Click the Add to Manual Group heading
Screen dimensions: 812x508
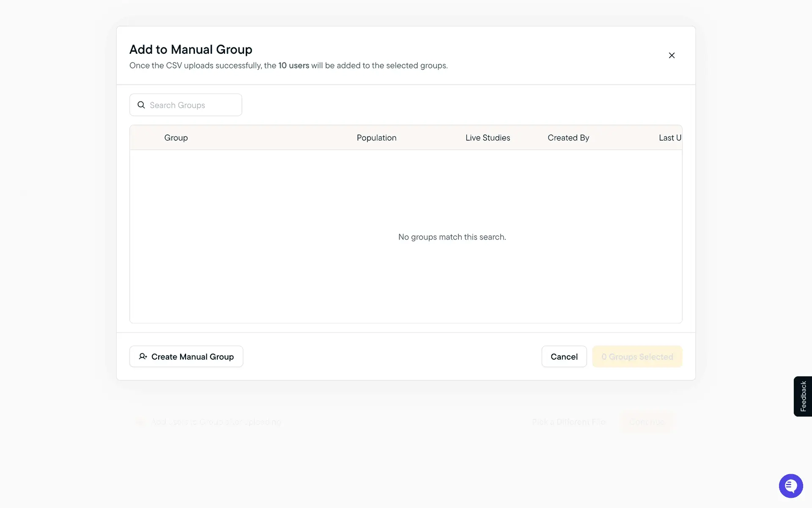[x=191, y=50]
